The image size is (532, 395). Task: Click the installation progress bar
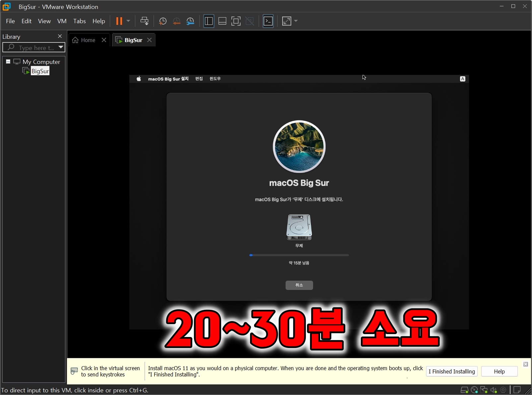coord(299,255)
